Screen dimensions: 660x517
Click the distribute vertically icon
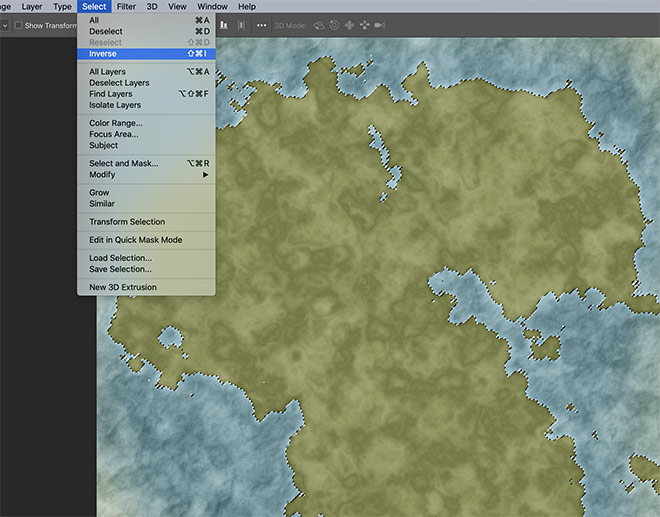coord(243,25)
